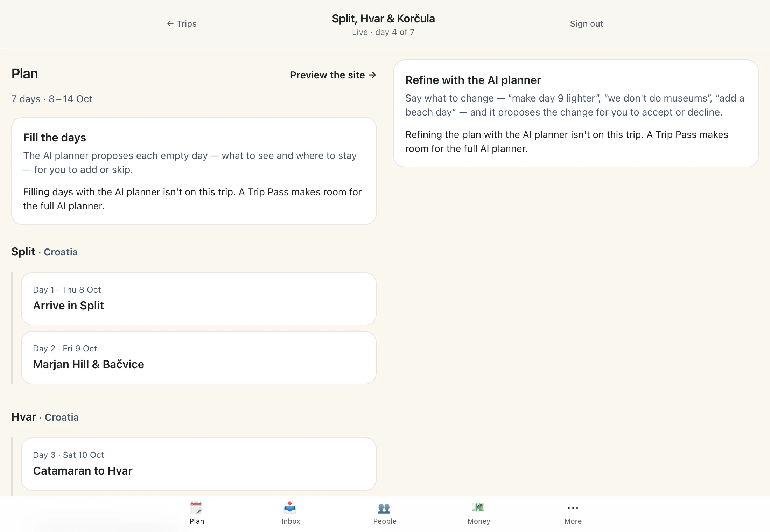The image size is (770, 532).
Task: Click 'Refine with the AI planner' heading
Action: (473, 80)
